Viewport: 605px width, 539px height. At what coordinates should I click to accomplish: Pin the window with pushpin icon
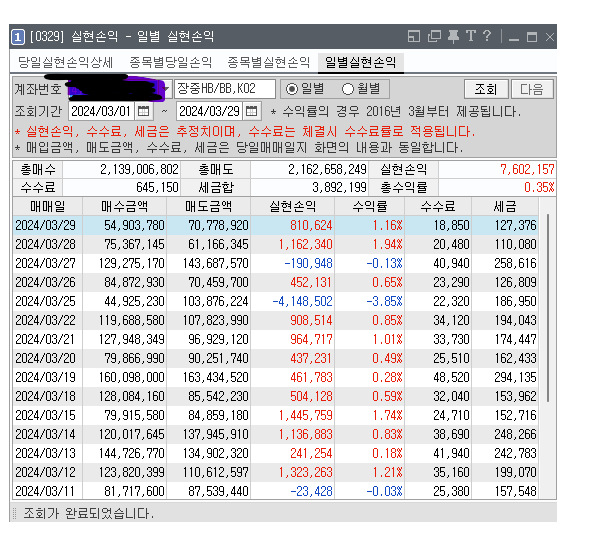coord(453,36)
